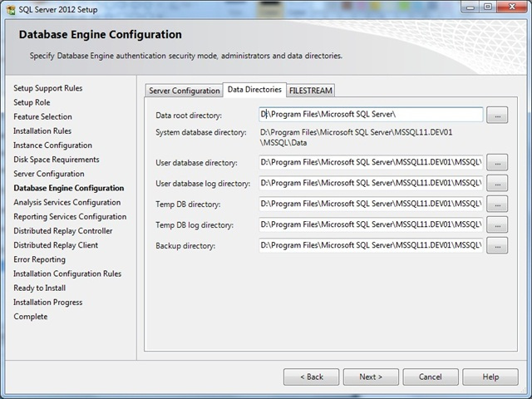Click the System database directory label
Image resolution: width=532 pixels, height=399 pixels.
click(x=201, y=132)
